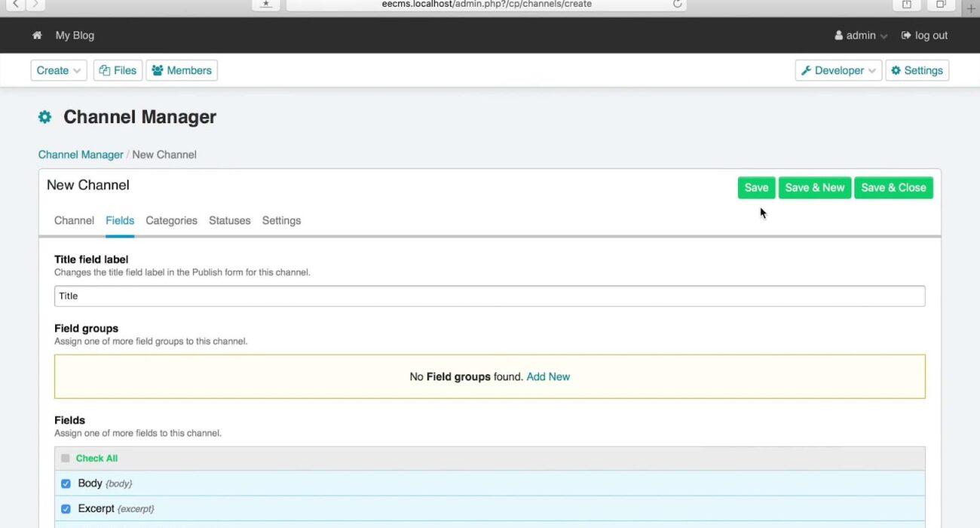Expand the Developer dropdown menu
Screen dimensions: 980x528
click(x=838, y=70)
